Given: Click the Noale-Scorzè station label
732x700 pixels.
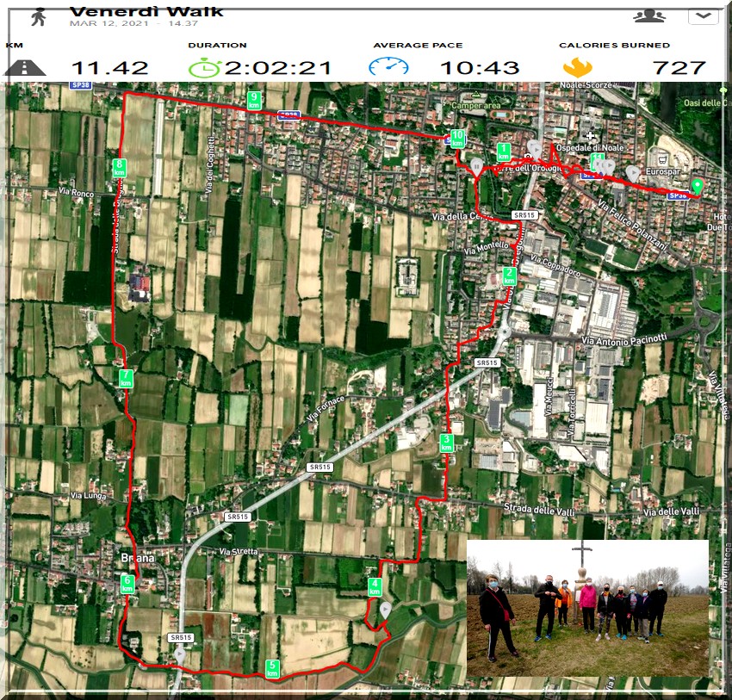Looking at the screenshot, I should [x=586, y=85].
